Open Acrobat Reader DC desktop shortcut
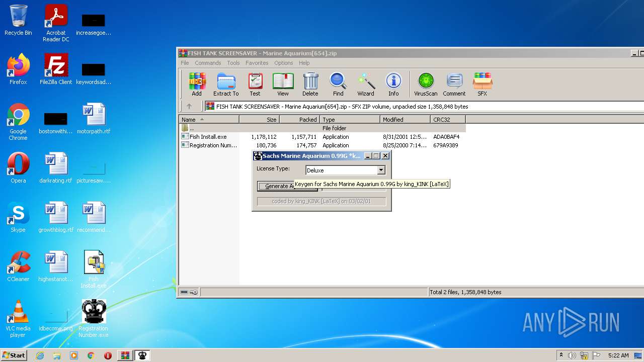Screen dimensions: 644x362 click(x=56, y=23)
